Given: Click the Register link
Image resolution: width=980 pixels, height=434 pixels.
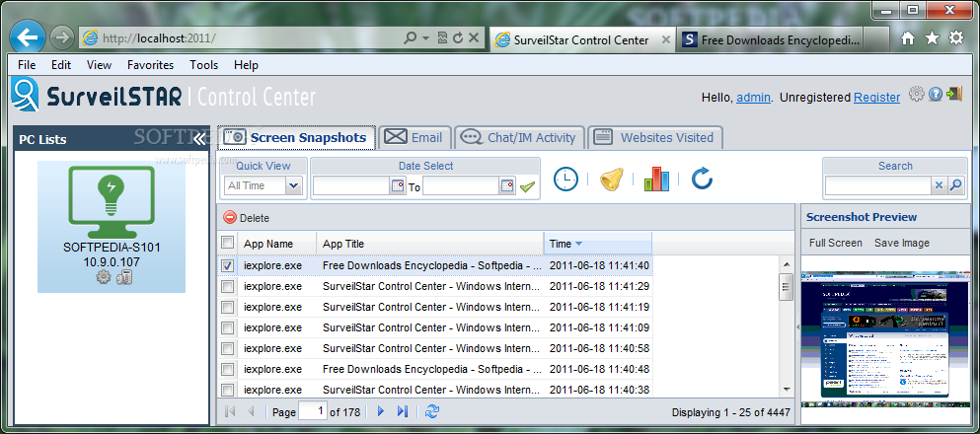Looking at the screenshot, I should click(x=877, y=98).
